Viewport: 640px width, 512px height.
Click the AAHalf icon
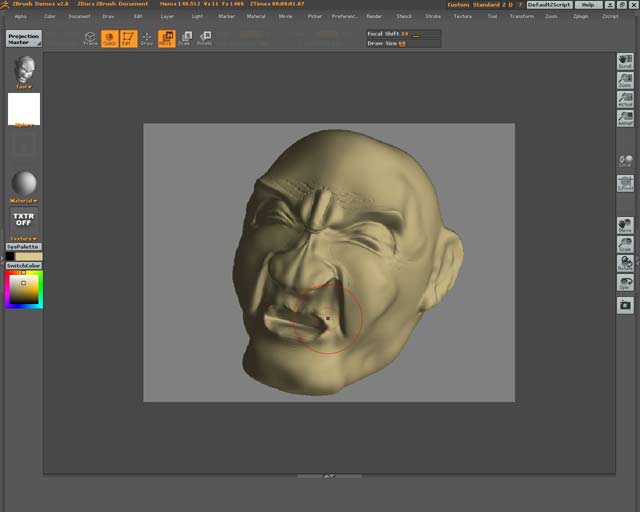coord(625,118)
